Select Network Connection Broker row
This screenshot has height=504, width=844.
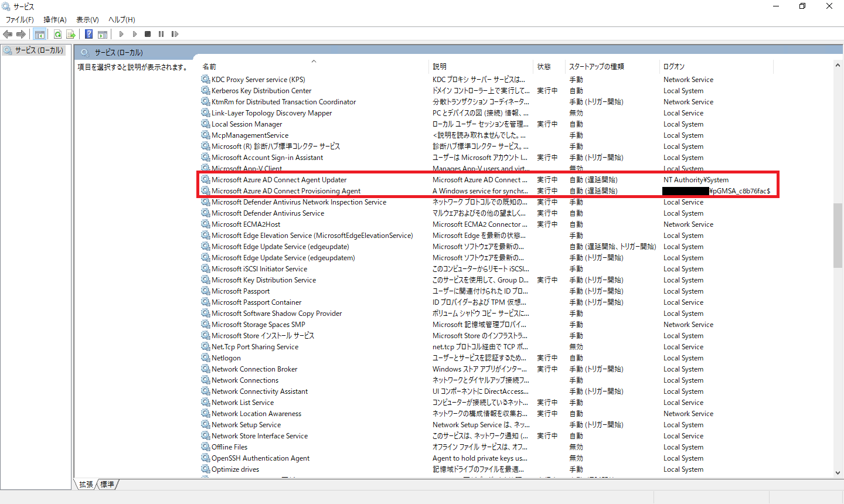254,369
